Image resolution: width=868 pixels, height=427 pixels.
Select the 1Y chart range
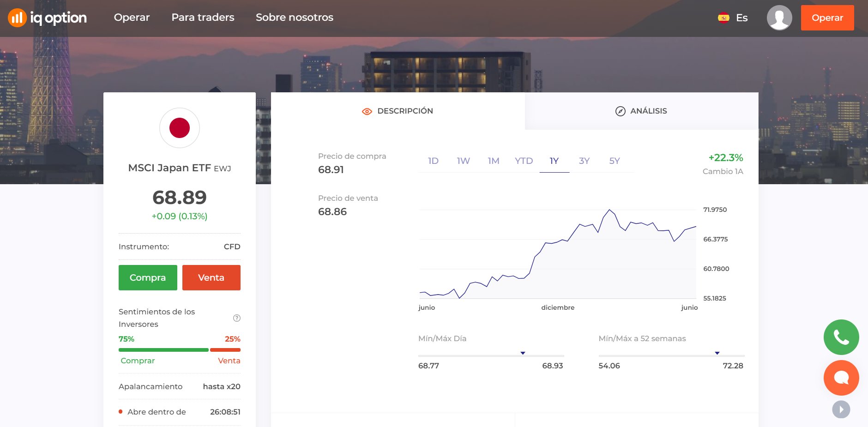tap(554, 161)
